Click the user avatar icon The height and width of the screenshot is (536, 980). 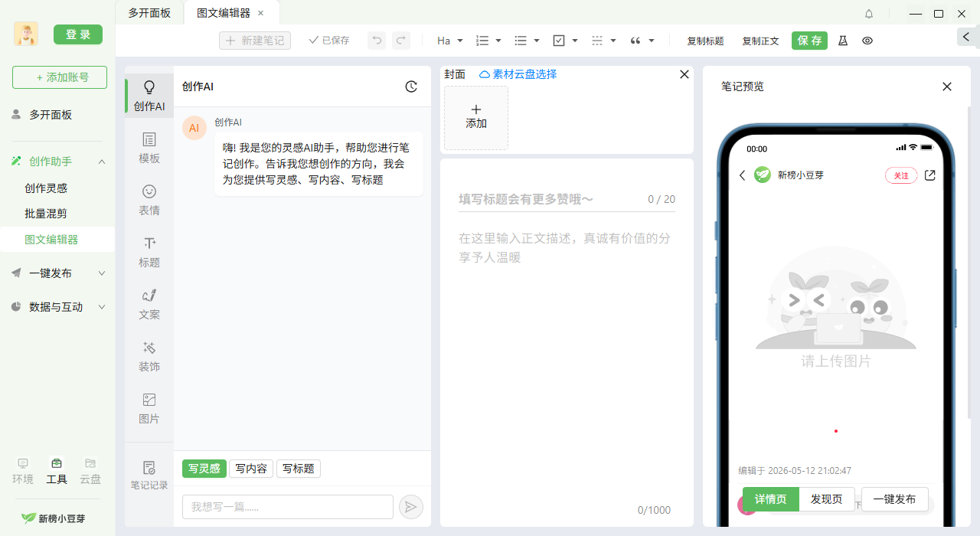[x=26, y=34]
